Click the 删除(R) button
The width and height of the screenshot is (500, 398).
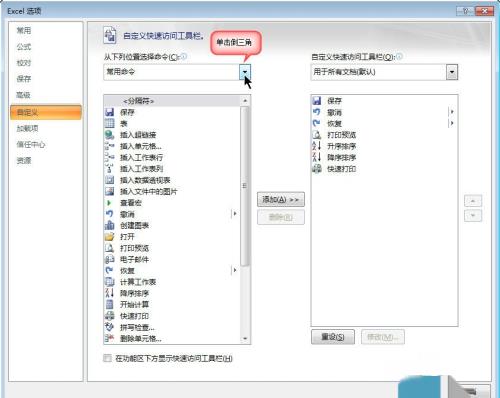click(x=281, y=218)
